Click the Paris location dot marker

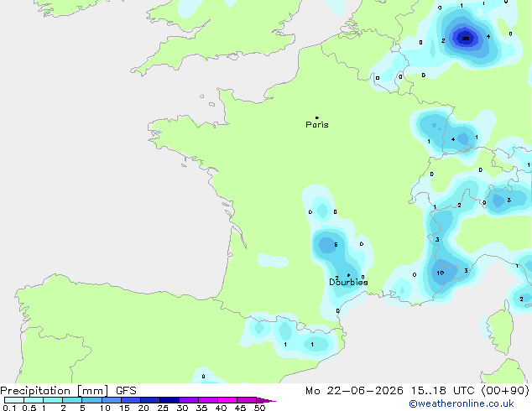[x=317, y=117]
